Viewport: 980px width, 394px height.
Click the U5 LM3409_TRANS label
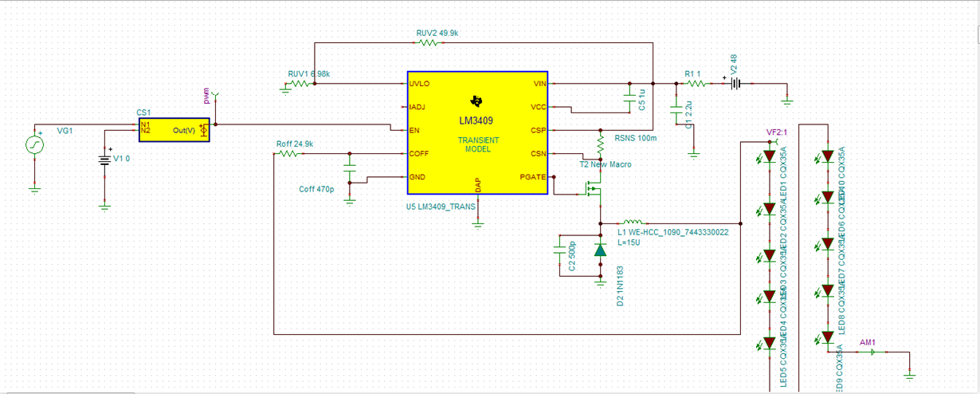(441, 207)
